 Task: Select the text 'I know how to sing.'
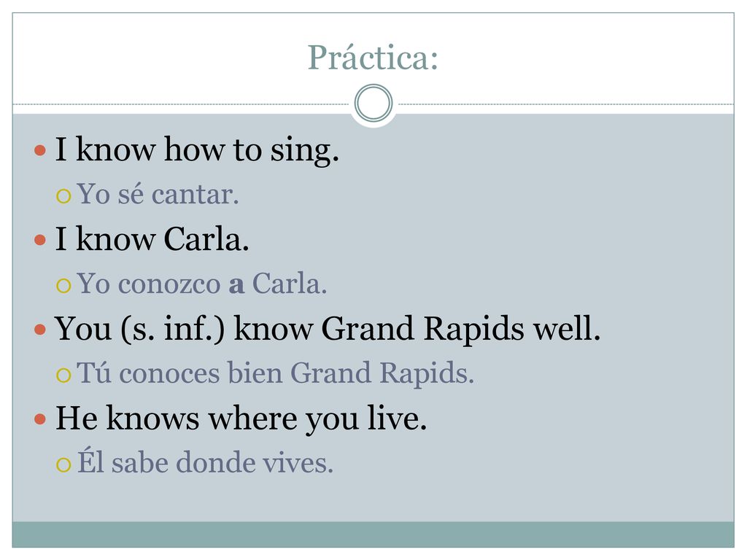[197, 149]
